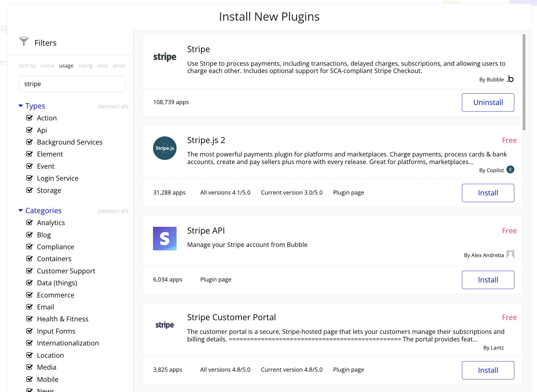
Task: Click the plugin search field containing stripe
Action: pyautogui.click(x=72, y=84)
